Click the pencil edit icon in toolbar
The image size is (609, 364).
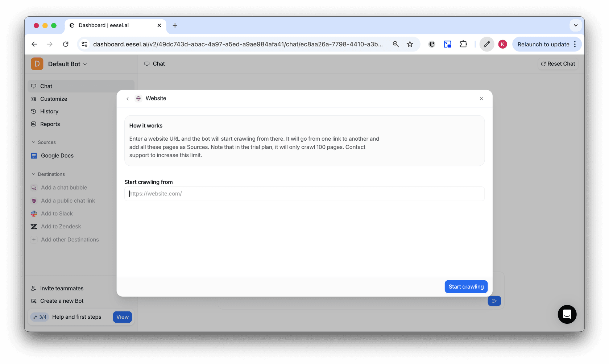point(487,44)
